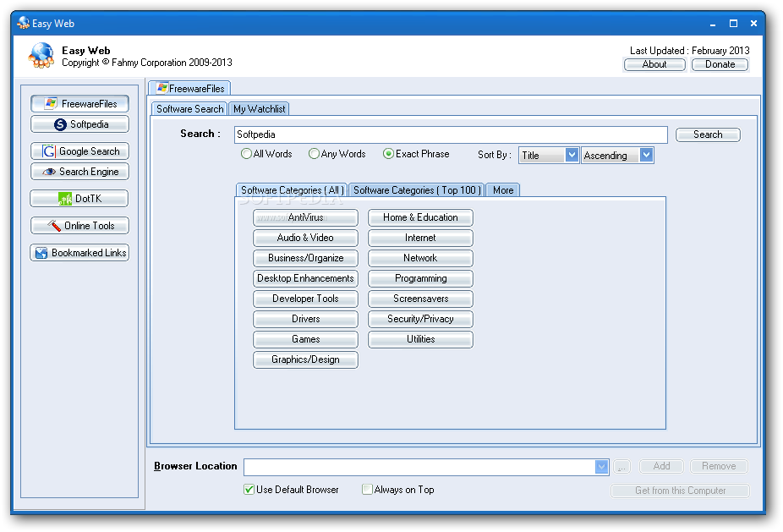Open the Sort By Title dropdown
Image resolution: width=783 pixels, height=532 pixels.
pos(548,156)
